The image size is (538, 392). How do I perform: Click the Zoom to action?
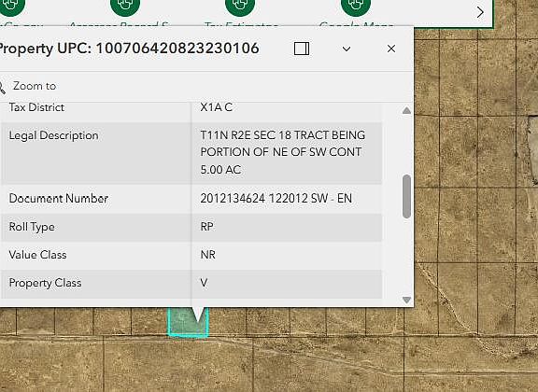(x=35, y=86)
